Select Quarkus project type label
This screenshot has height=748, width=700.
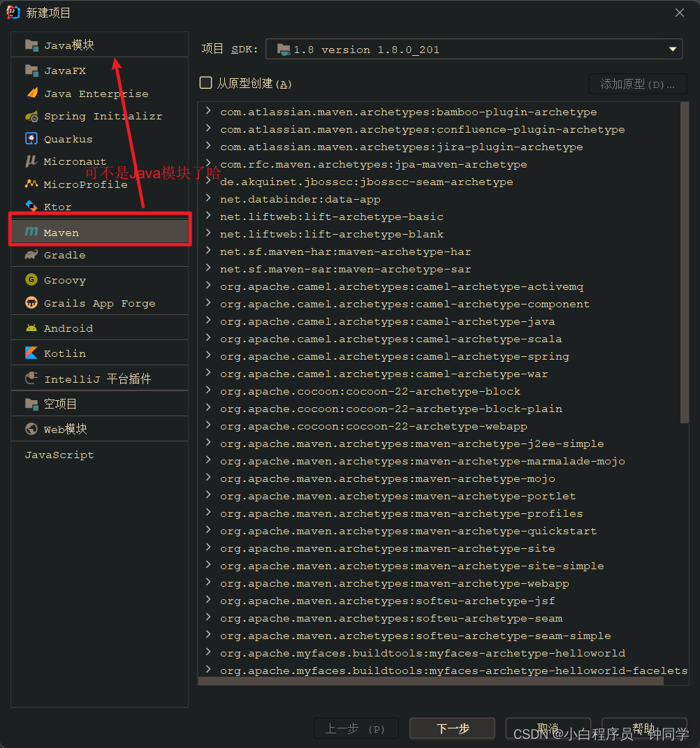point(68,139)
